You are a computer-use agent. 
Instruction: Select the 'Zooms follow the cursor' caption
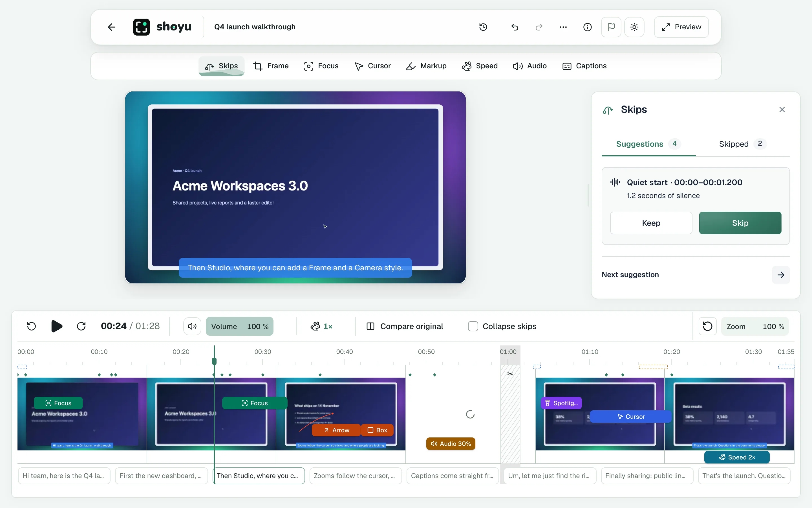[355, 476]
